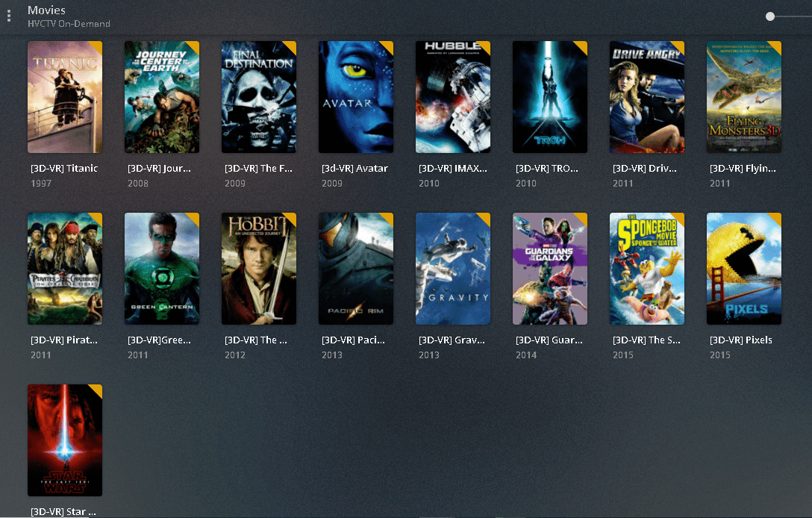812x518 pixels.
Task: Click the '[3D-VR] IMAX...' title
Action: point(452,169)
